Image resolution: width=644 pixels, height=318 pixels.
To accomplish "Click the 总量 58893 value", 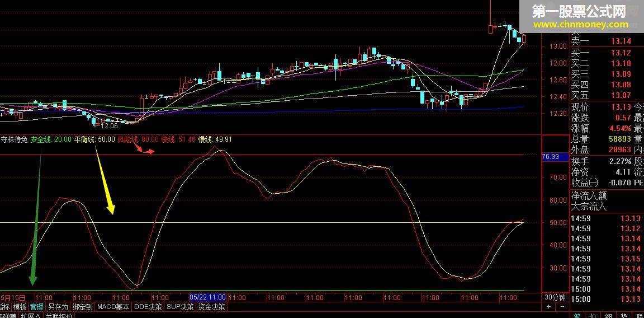I will tap(620, 139).
